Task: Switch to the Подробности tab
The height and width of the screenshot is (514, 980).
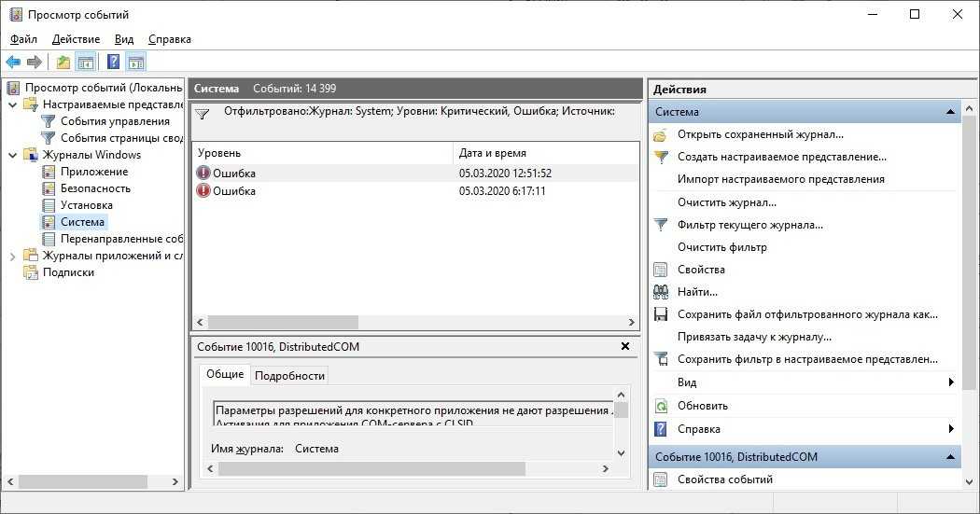Action: (289, 375)
